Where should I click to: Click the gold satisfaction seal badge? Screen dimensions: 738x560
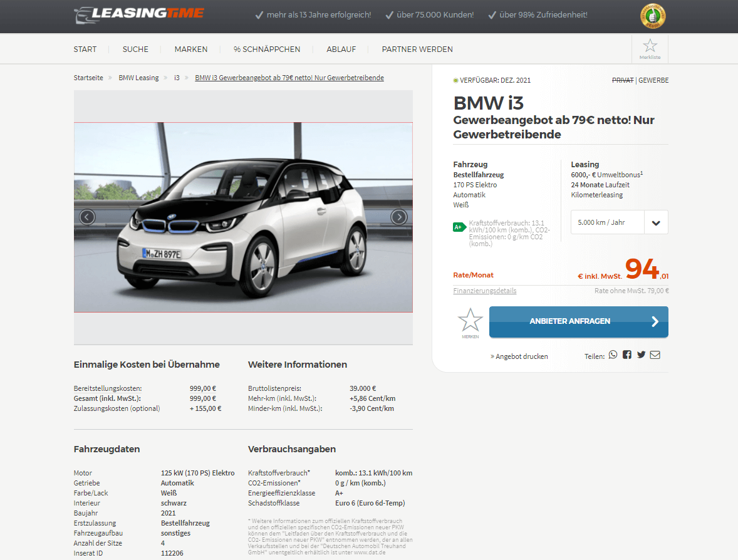coord(653,16)
